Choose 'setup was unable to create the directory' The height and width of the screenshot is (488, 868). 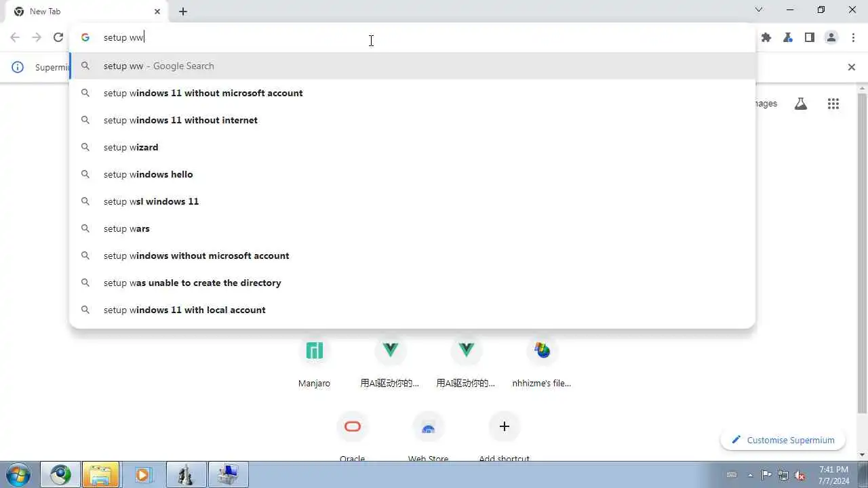412,283
